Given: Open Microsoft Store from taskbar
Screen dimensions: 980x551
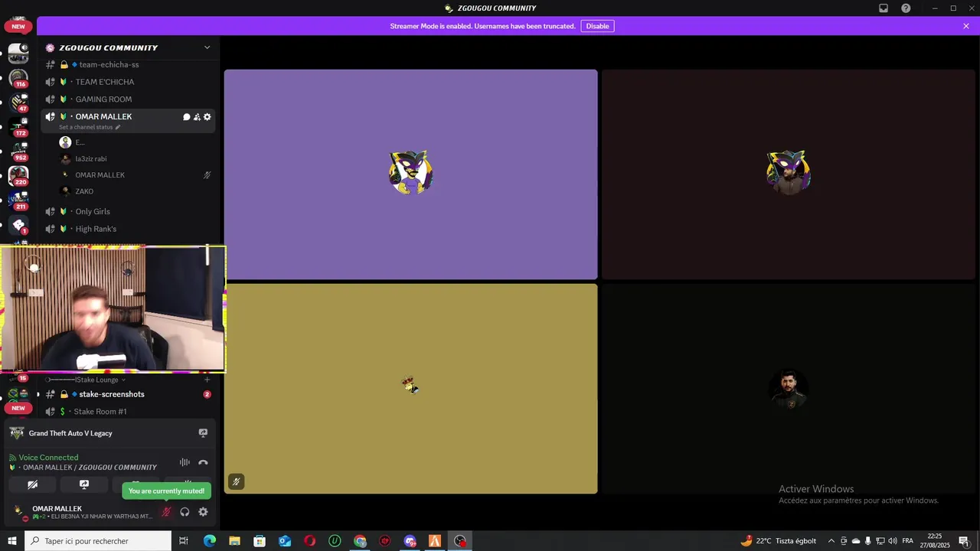Looking at the screenshot, I should pyautogui.click(x=260, y=541).
